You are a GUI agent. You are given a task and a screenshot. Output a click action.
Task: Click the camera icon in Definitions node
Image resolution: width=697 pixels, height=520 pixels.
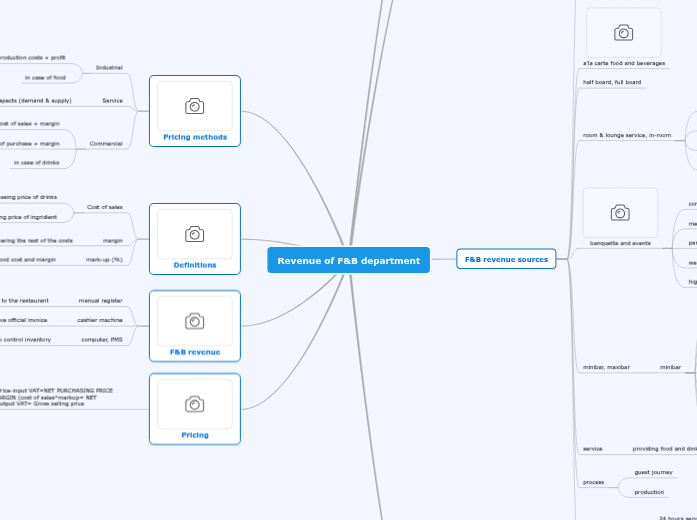[x=194, y=234]
